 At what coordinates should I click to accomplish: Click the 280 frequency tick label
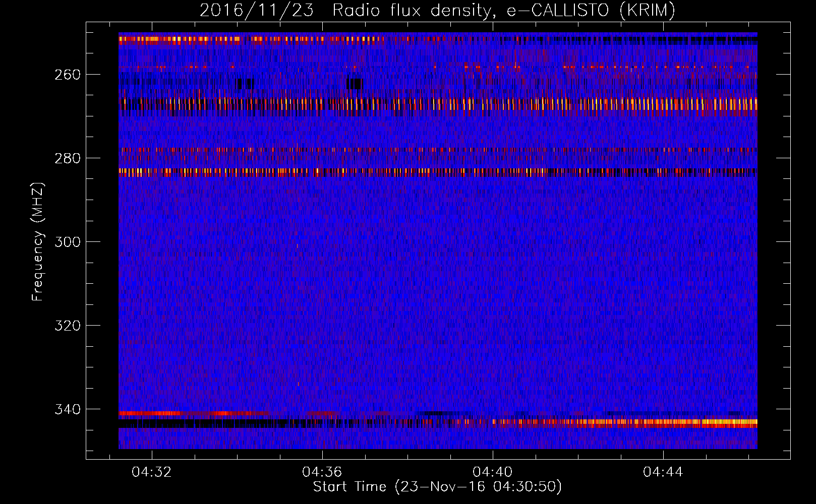coord(68,158)
